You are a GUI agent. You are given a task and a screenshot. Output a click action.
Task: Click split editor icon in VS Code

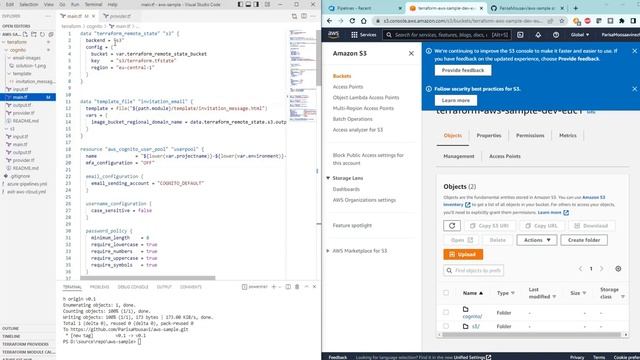point(304,16)
